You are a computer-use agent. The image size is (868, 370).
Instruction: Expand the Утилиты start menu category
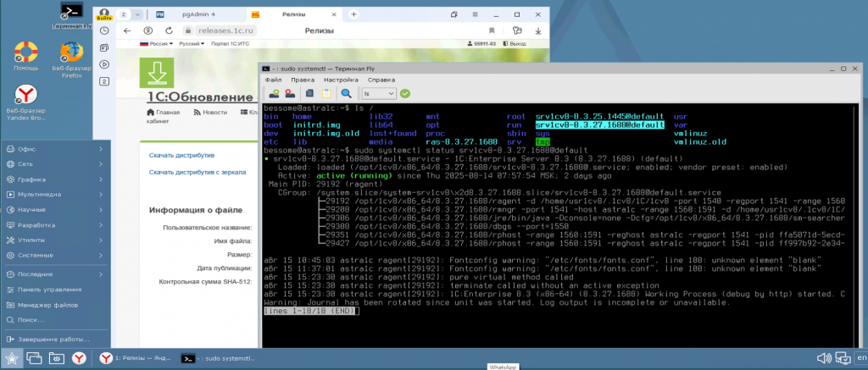click(x=55, y=240)
